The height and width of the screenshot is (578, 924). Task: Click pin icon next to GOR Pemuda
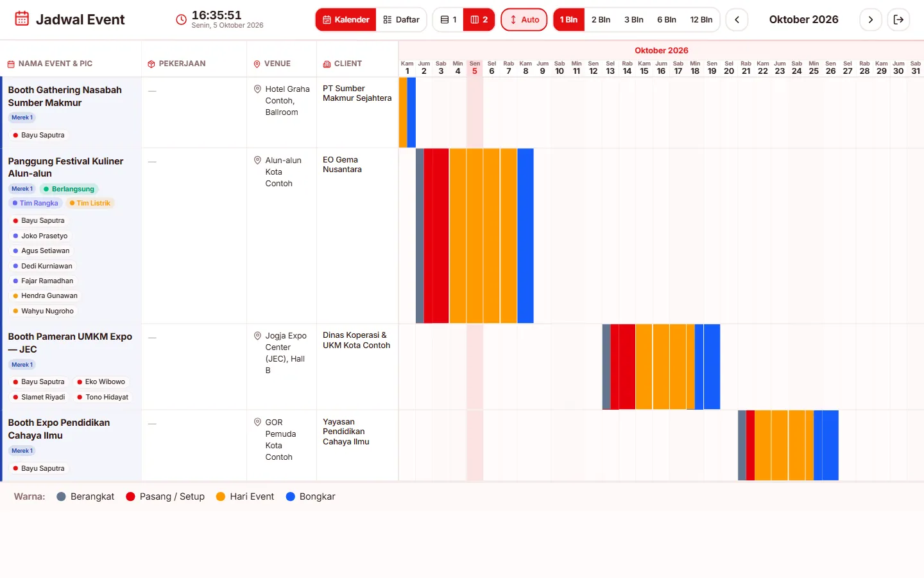pos(257,423)
